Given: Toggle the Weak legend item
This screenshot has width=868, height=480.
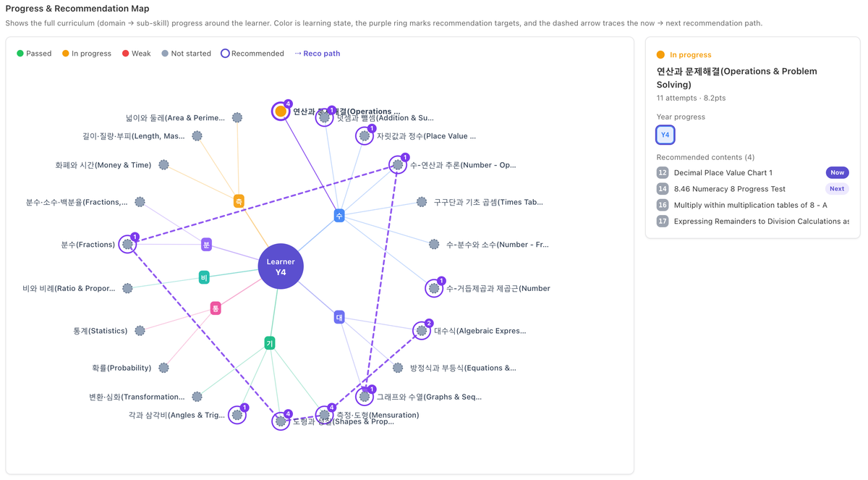Looking at the screenshot, I should [x=136, y=54].
